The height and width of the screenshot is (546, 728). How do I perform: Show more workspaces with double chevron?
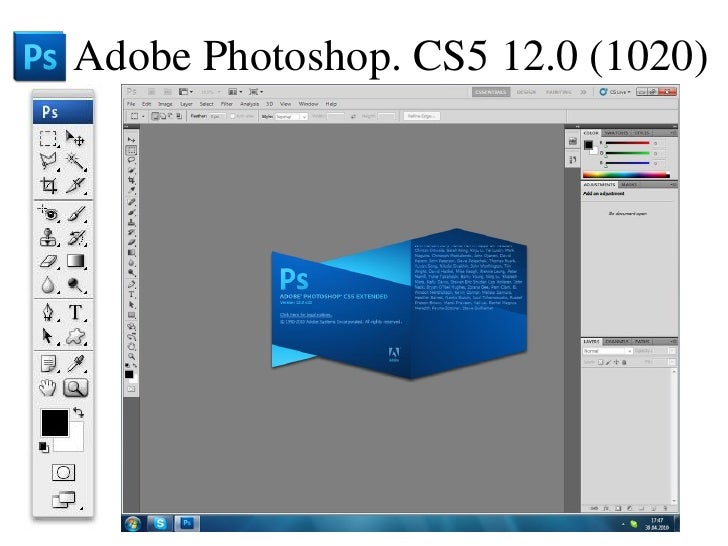coord(583,92)
